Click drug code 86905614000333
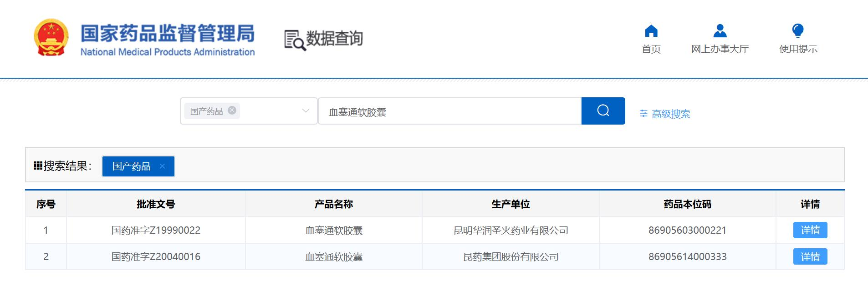 click(687, 257)
